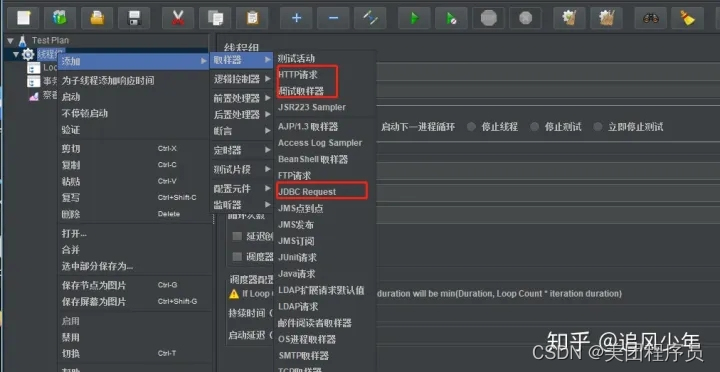Click the Toggle enable/disable toolbar icon
The width and height of the screenshot is (720, 372).
click(370, 18)
